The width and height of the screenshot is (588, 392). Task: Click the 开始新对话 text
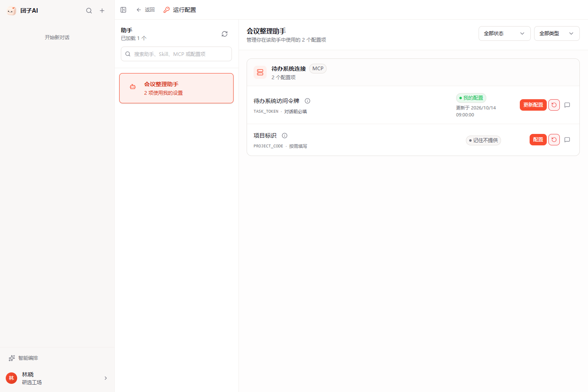(57, 38)
